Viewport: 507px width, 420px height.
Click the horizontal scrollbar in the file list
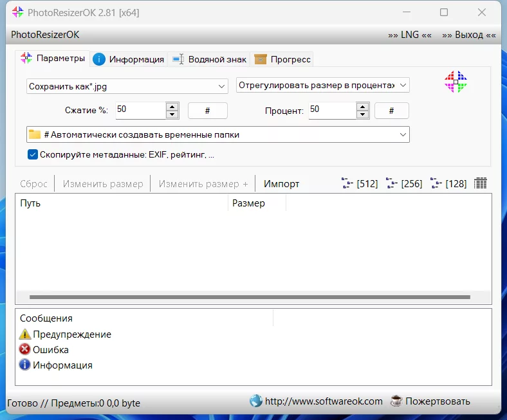tap(250, 297)
